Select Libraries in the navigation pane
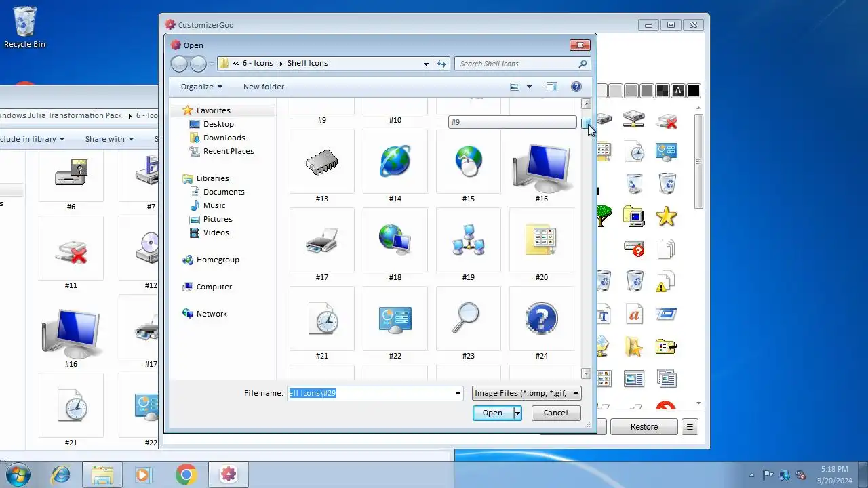This screenshot has width=868, height=488. pyautogui.click(x=212, y=178)
